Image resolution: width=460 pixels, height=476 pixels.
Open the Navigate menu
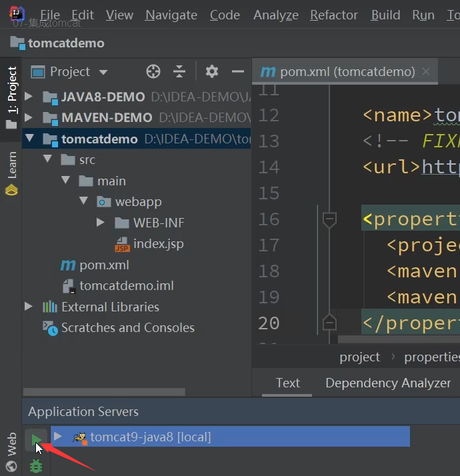point(171,15)
